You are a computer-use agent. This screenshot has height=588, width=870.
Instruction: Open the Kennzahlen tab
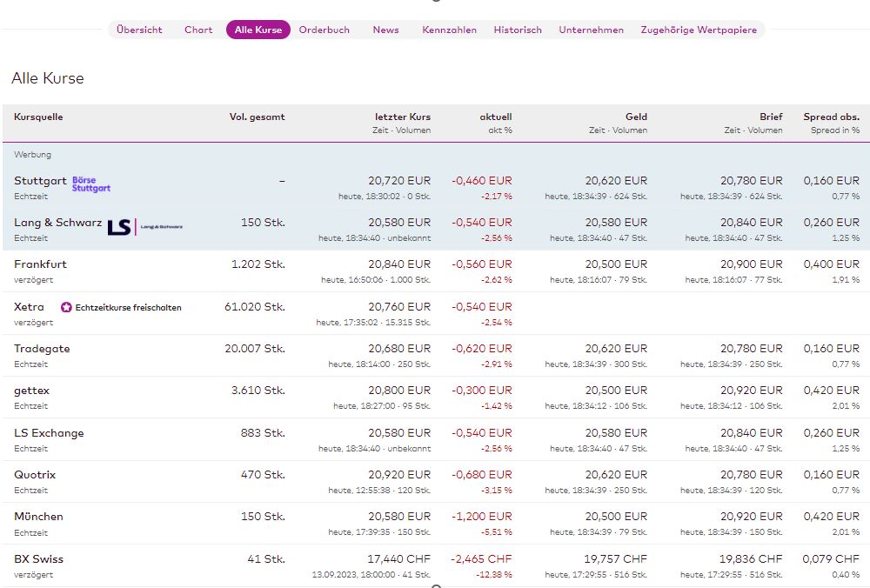point(449,30)
